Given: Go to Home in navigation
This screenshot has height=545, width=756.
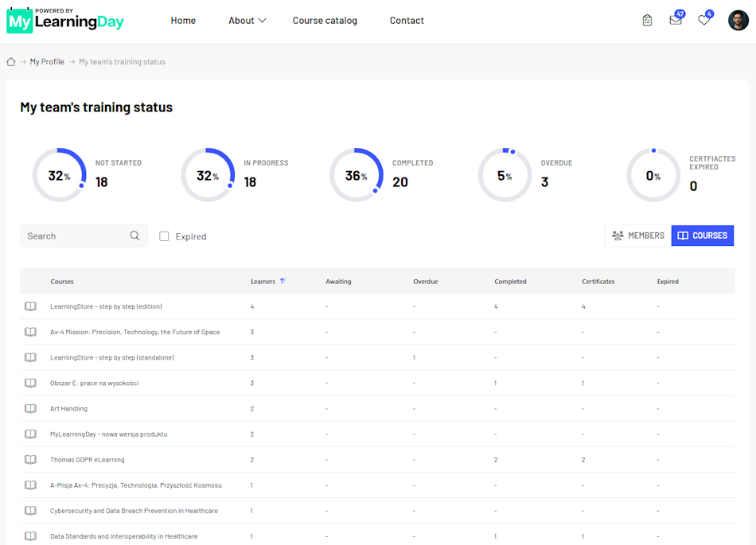Looking at the screenshot, I should 183,20.
